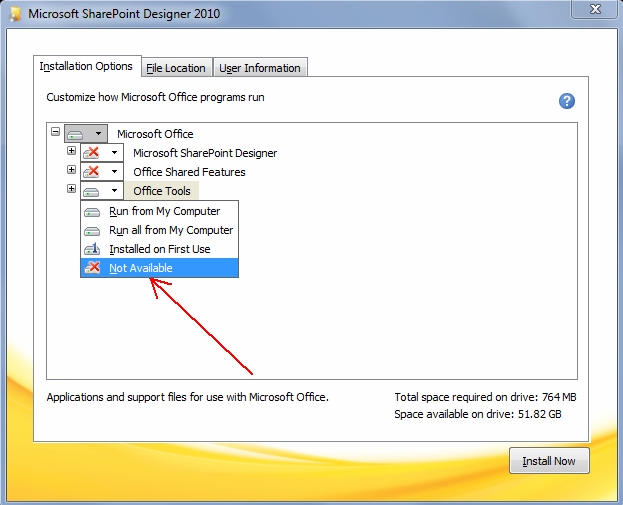Choose Run all from My Computer option
The width and height of the screenshot is (623, 505).
(159, 230)
